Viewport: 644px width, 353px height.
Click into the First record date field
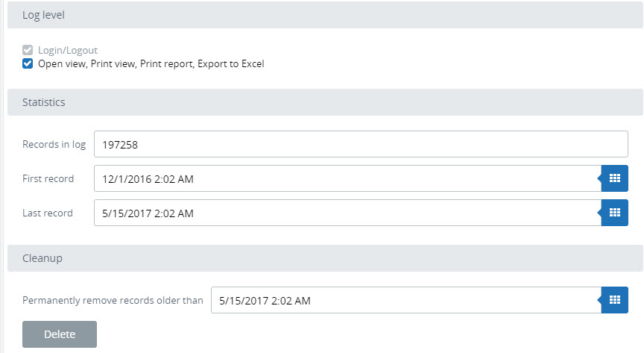[x=347, y=178]
